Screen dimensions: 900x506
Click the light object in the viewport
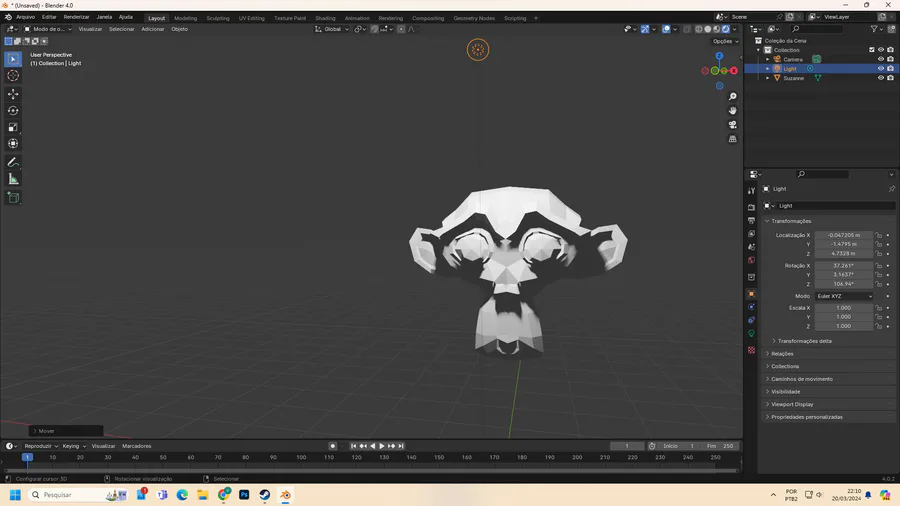[478, 50]
